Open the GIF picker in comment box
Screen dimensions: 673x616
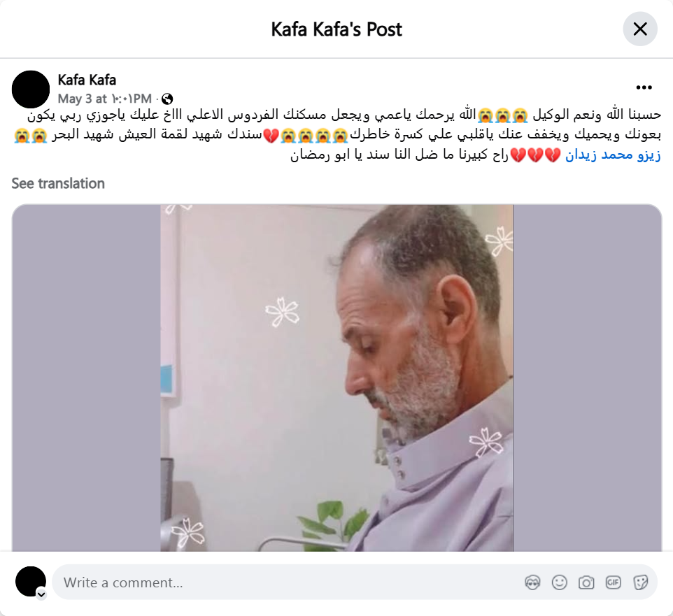(x=614, y=582)
